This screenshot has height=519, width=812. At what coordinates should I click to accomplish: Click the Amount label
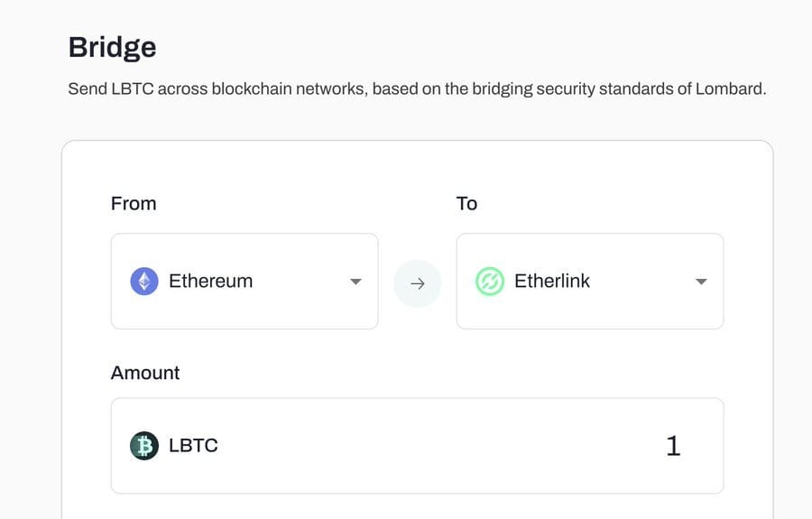145,373
